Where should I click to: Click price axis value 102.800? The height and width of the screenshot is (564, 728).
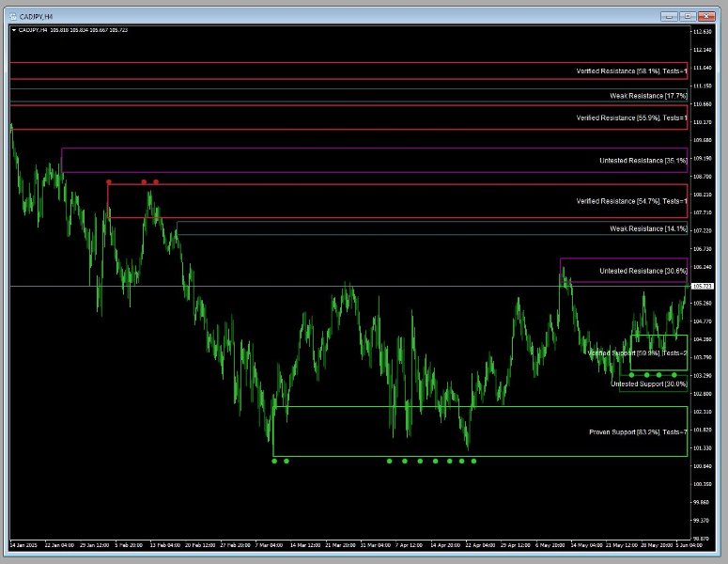(x=702, y=394)
